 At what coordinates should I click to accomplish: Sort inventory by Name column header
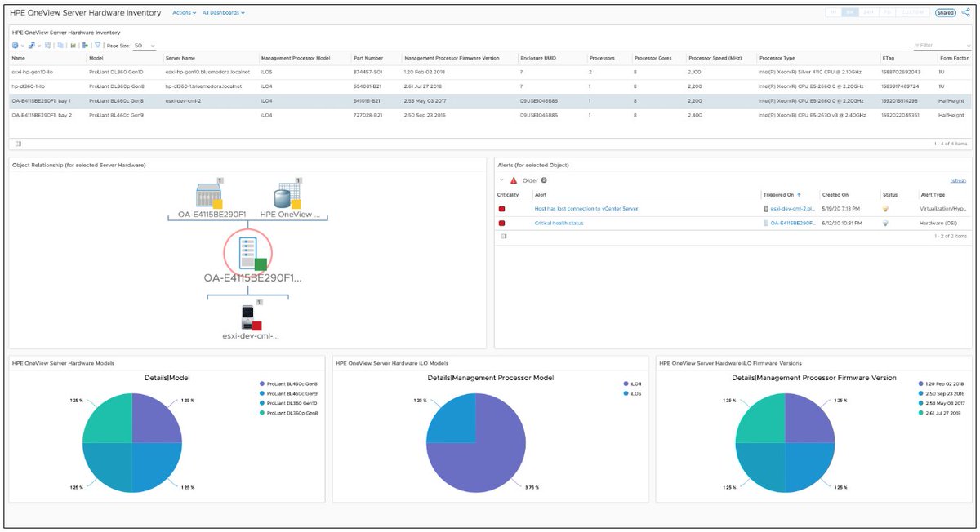tap(19, 59)
